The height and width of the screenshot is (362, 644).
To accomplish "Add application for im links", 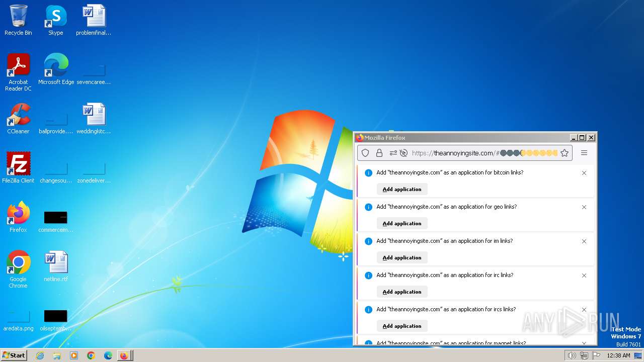I will point(402,257).
